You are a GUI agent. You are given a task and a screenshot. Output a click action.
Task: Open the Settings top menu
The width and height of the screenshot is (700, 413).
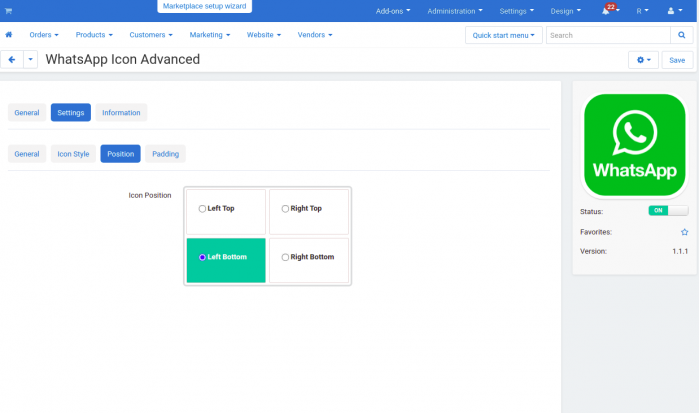coord(517,11)
